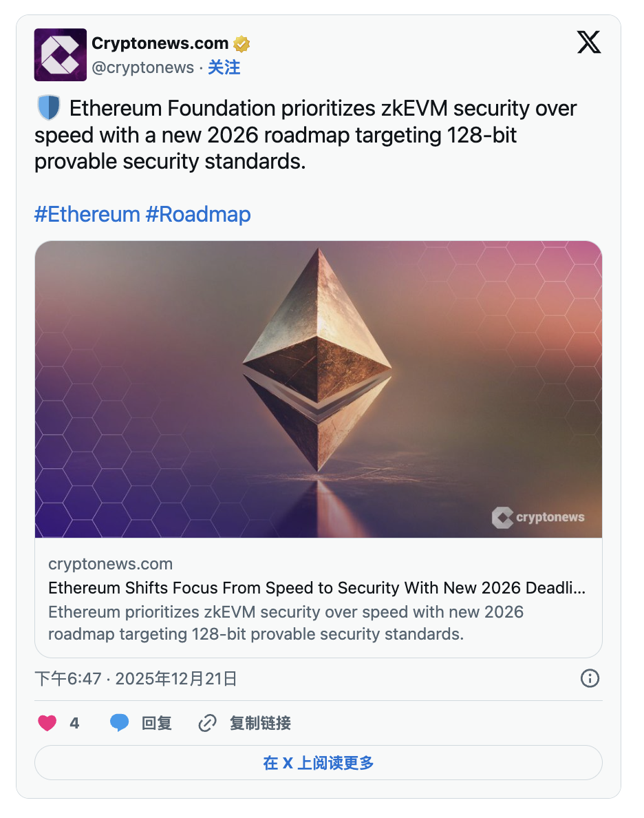Open the #Ethereum hashtag
This screenshot has height=818, width=644.
click(x=87, y=214)
